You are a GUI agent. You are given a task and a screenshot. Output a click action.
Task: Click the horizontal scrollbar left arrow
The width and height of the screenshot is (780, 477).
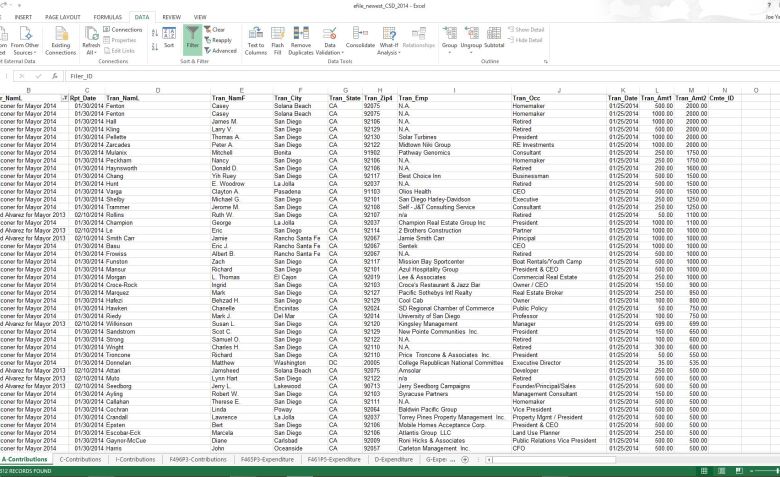(x=489, y=460)
